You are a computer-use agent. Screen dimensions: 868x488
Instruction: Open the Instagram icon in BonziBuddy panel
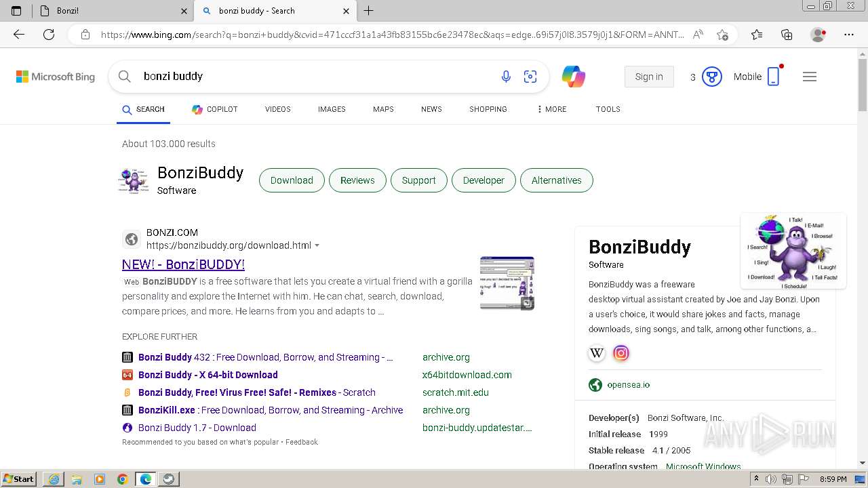[621, 353]
